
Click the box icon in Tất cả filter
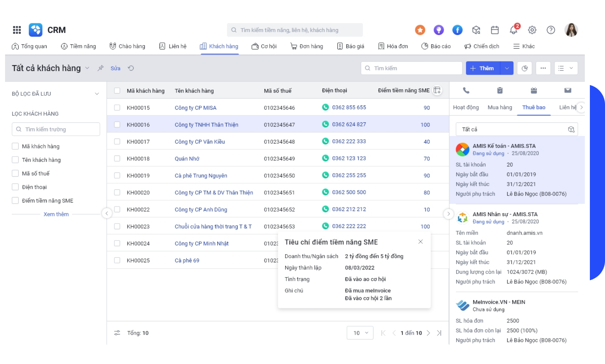coord(571,129)
